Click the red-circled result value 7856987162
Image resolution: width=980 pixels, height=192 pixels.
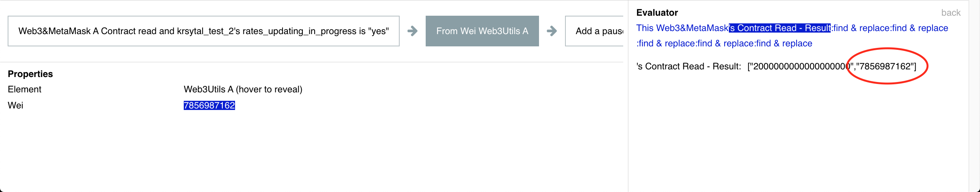tap(885, 66)
